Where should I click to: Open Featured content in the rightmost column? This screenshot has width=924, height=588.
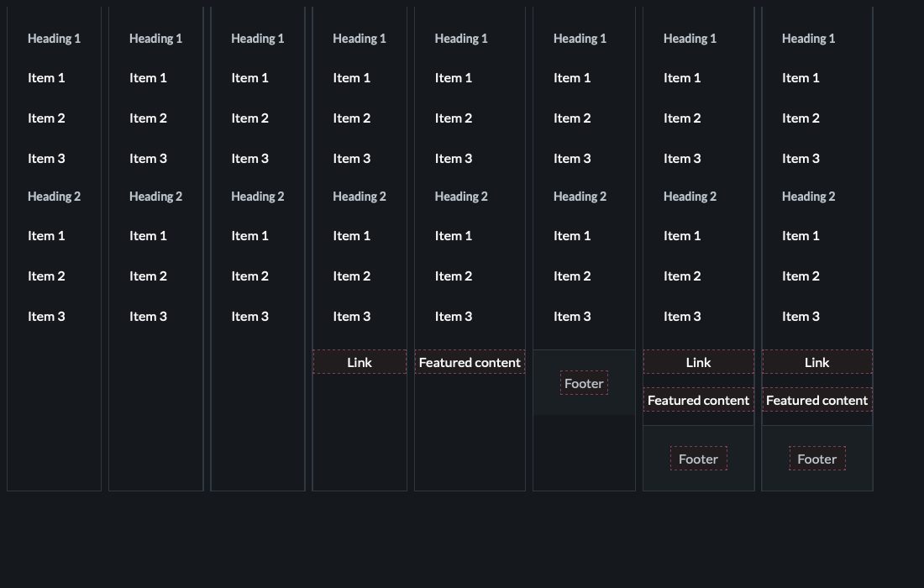point(816,400)
